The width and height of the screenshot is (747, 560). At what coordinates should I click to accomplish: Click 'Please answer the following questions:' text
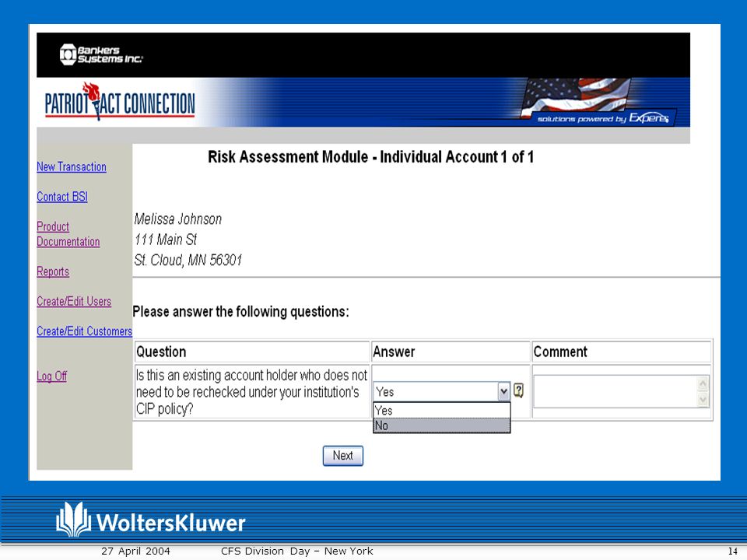click(240, 312)
